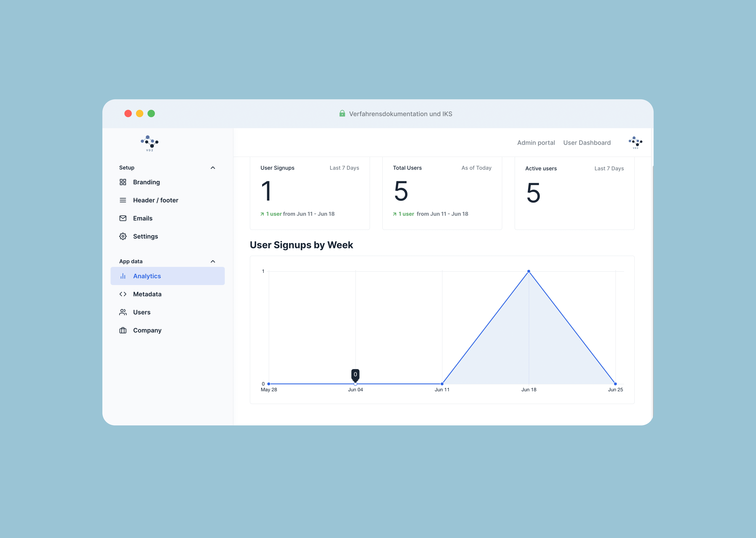Click the VD2 avatar icon at top right
The height and width of the screenshot is (538, 756).
636,143
